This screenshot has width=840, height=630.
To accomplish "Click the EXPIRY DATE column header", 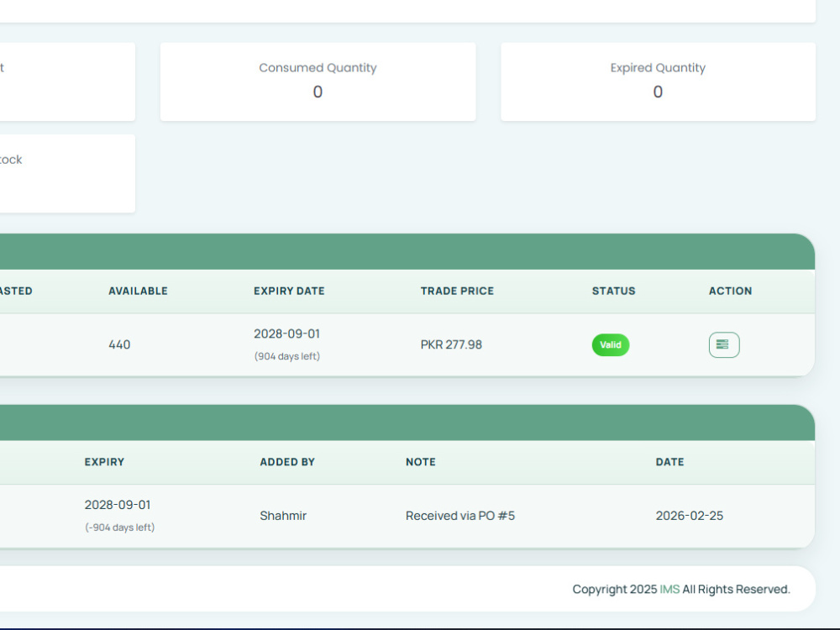I will point(289,291).
